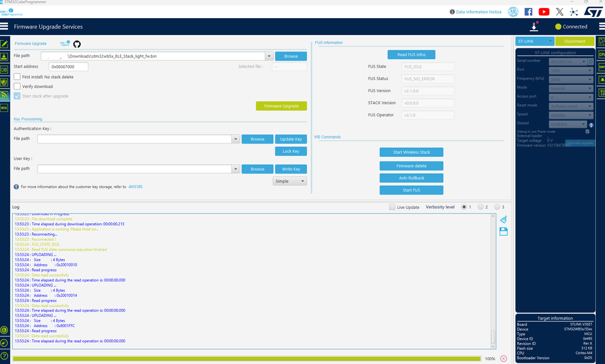
Task: Open the YouTube link icon
Action: tap(544, 12)
